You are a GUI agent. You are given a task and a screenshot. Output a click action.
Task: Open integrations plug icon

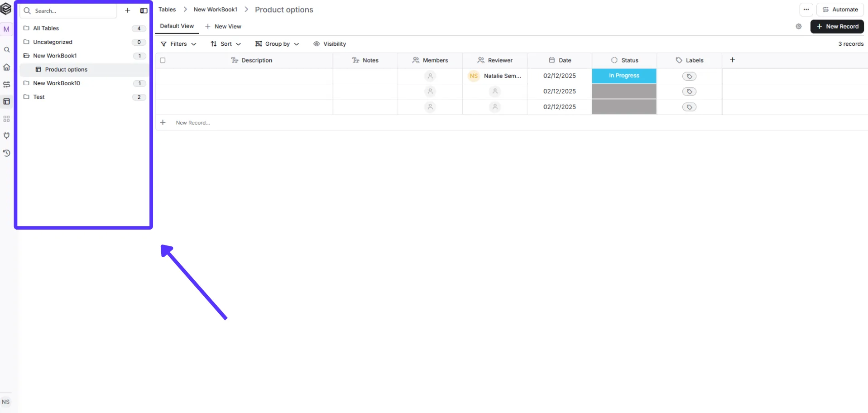tap(6, 135)
